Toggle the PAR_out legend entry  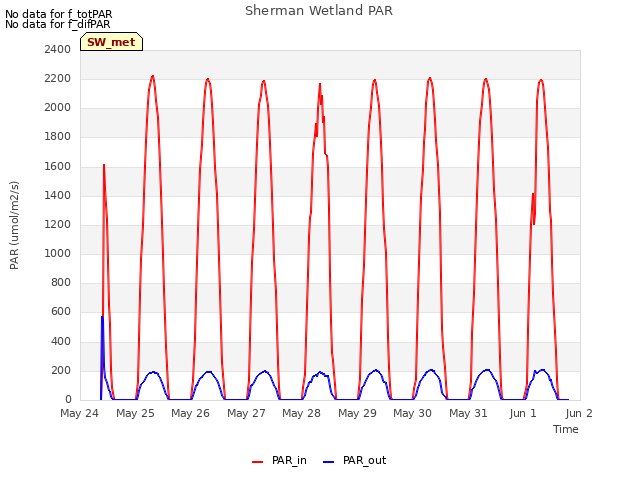[x=354, y=461]
